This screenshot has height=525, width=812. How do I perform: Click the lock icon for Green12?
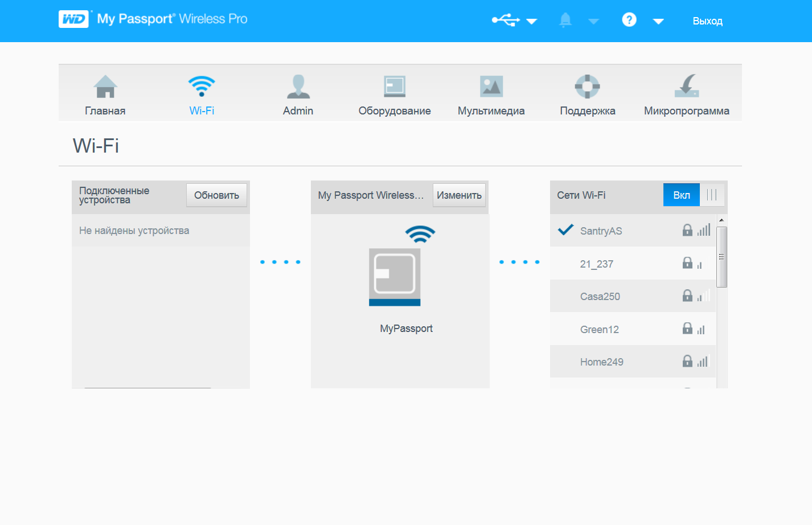pyautogui.click(x=687, y=328)
